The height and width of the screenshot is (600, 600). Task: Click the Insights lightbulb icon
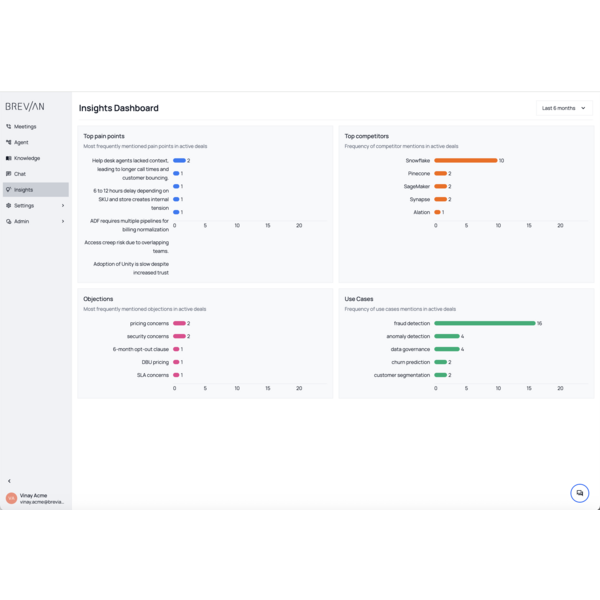9,190
